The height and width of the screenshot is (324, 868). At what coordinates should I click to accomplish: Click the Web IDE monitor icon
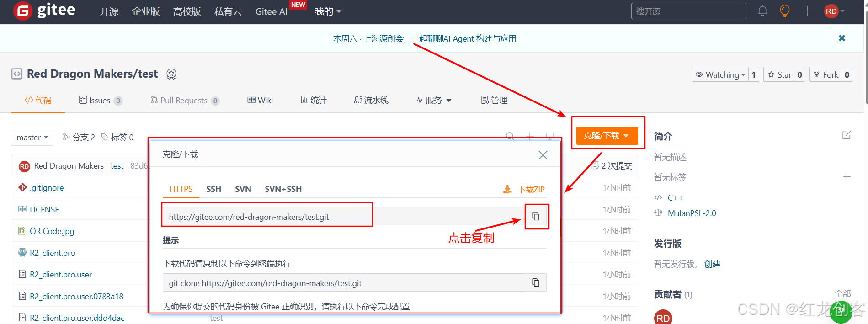[550, 136]
